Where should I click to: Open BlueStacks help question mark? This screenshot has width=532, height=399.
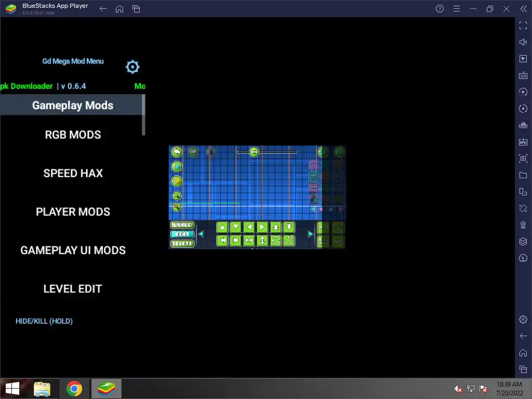pyautogui.click(x=440, y=9)
